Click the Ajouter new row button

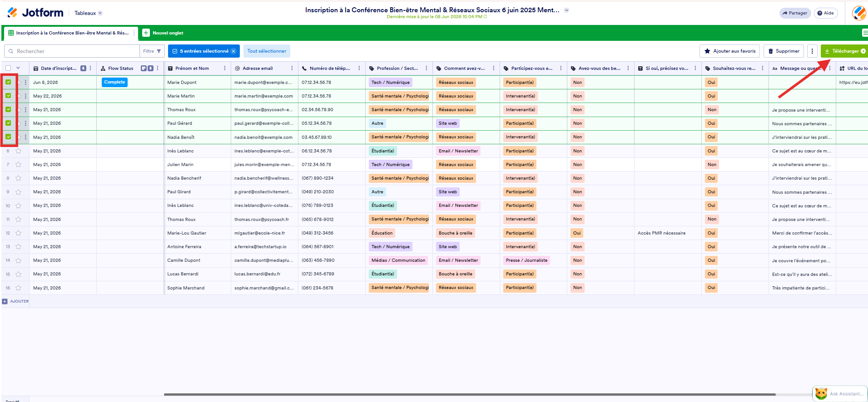coord(15,301)
